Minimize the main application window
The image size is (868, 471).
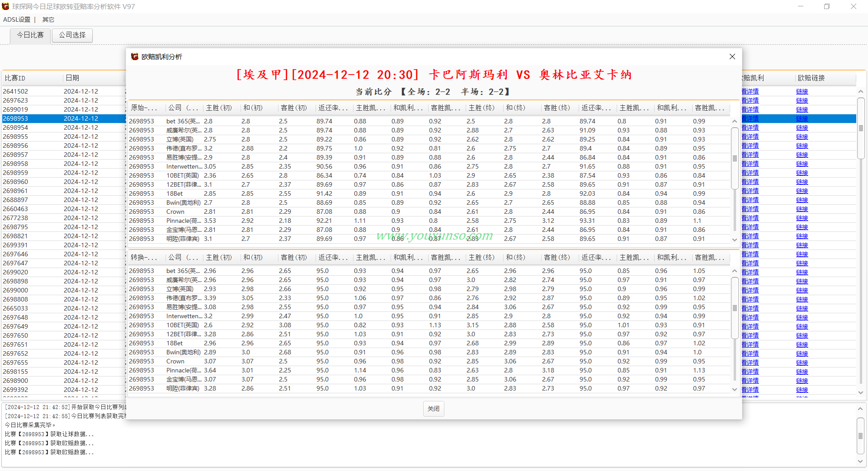[x=801, y=6]
